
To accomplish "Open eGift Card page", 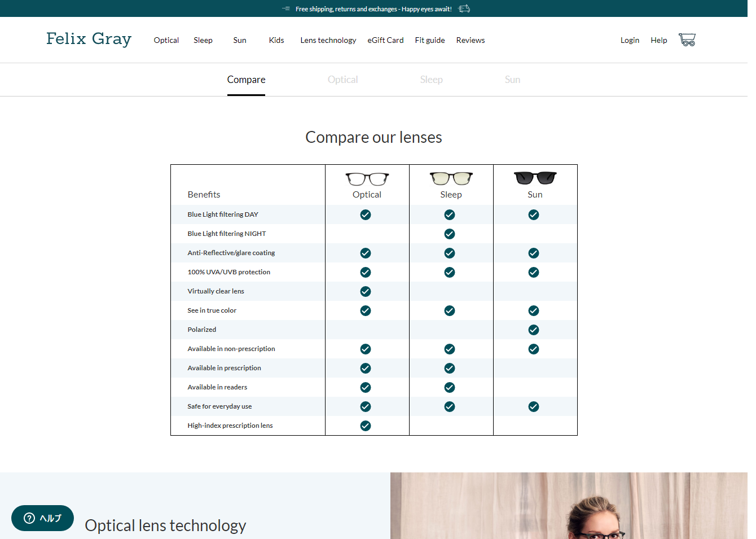I will 385,40.
